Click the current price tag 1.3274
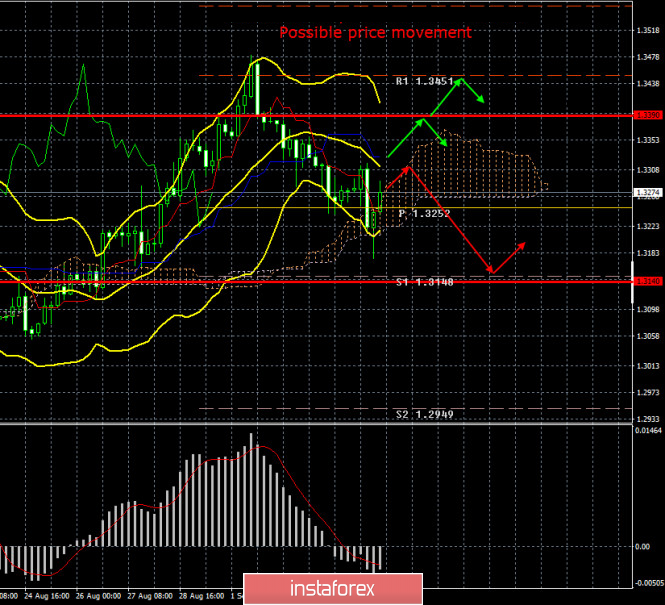Viewport: 665px width, 605px height. [x=648, y=192]
